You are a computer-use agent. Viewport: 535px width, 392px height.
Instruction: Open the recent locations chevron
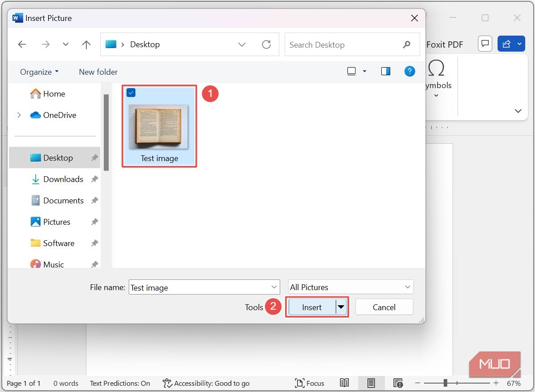pyautogui.click(x=66, y=44)
